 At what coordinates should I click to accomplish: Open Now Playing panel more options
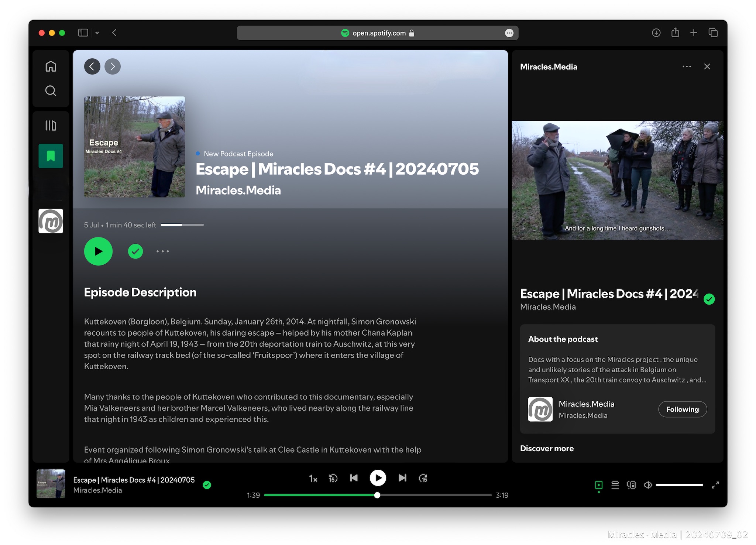tap(687, 66)
